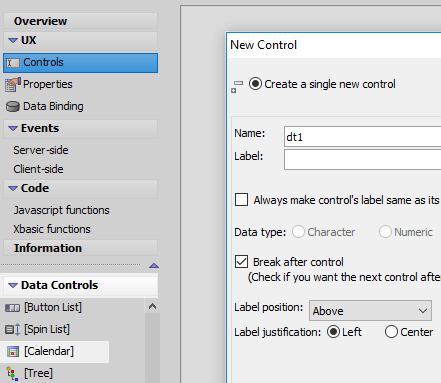Uncheck Break after control

pos(241,262)
